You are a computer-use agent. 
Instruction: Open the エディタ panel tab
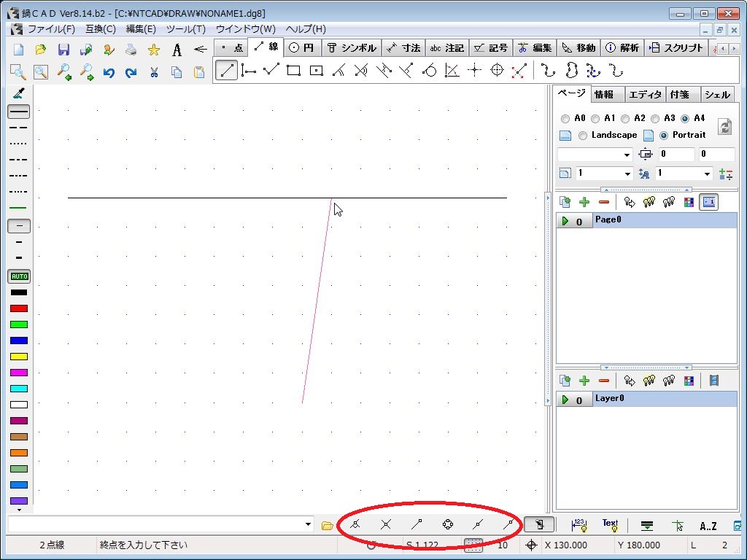(645, 94)
